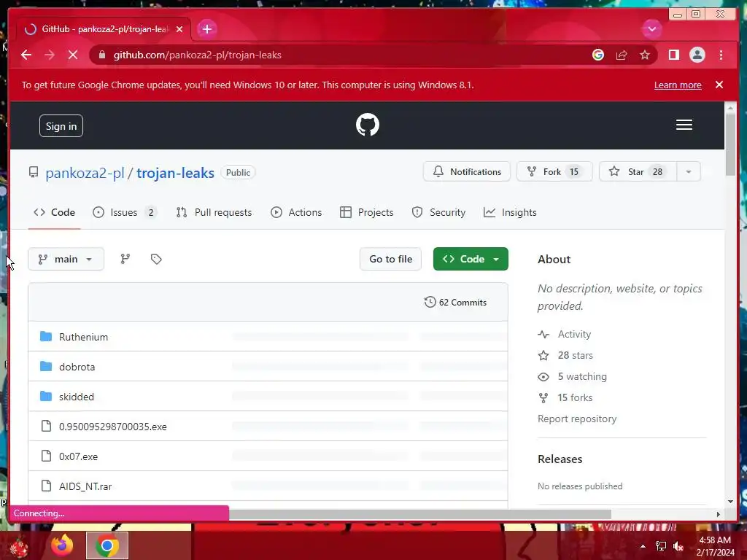The image size is (747, 560).
Task: Click the vertical page scrollbar thumb
Action: 729,145
